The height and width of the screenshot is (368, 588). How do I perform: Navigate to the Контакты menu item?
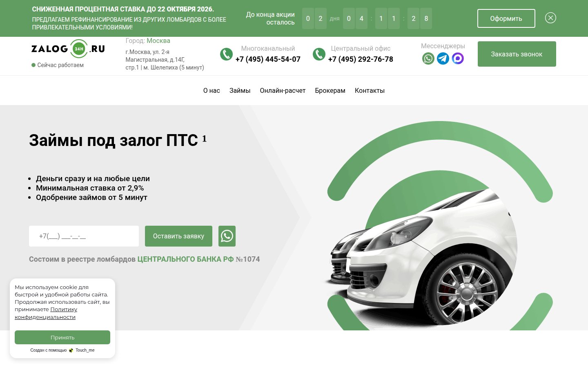coord(370,90)
